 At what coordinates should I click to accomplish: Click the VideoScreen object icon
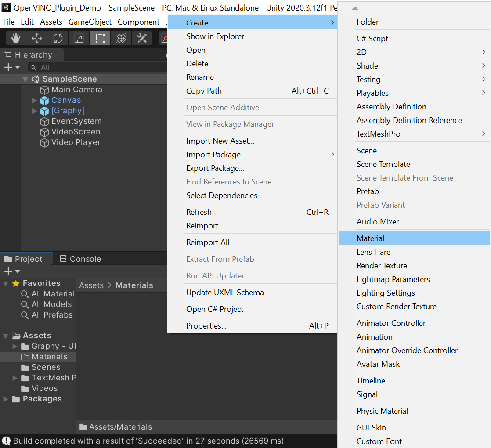tap(44, 132)
